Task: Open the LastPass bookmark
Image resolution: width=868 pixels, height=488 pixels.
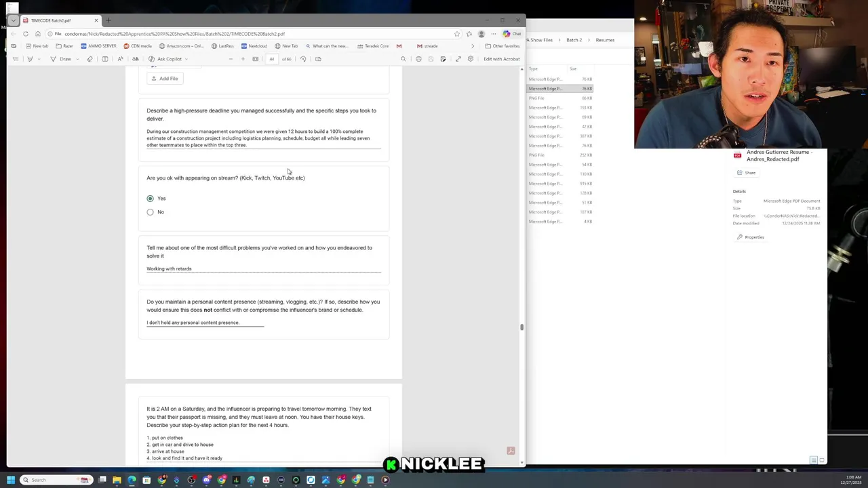Action: (x=222, y=46)
